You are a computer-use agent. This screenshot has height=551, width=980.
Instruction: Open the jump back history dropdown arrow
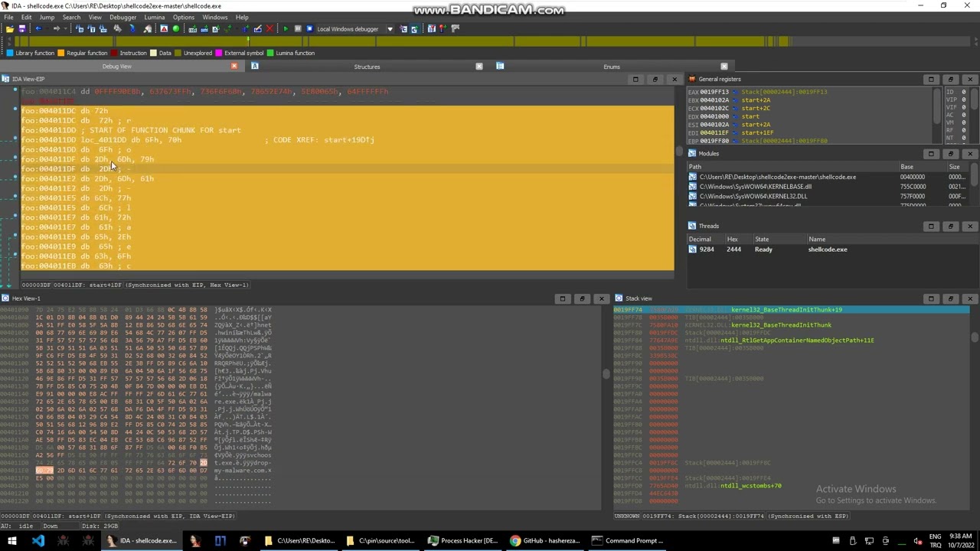click(46, 29)
